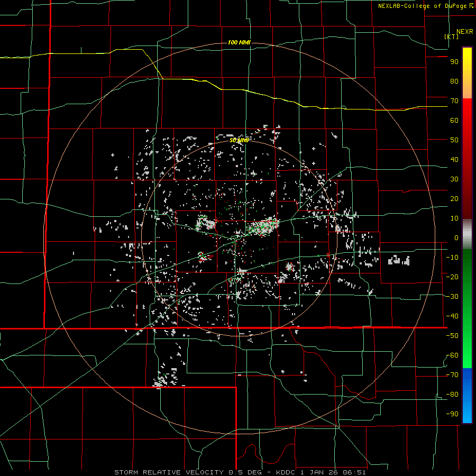Click the blue band at color bar bottom
This screenshot has height=476, width=476.
coord(467,396)
